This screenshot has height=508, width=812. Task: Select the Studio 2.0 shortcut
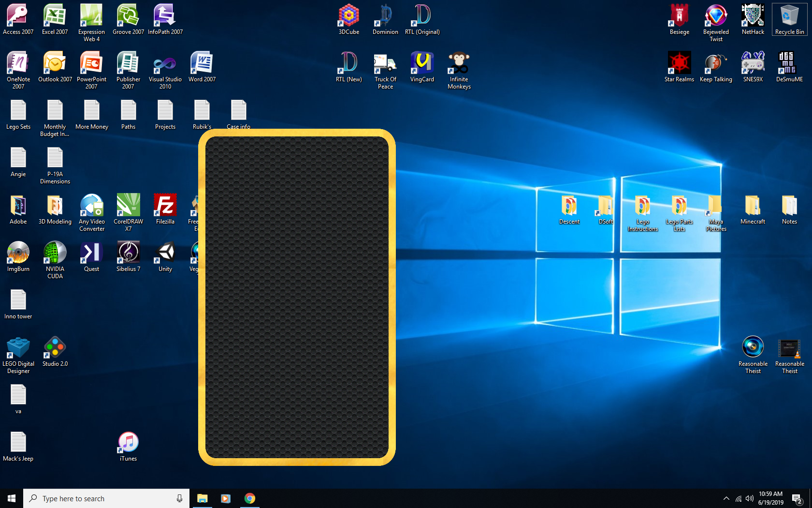[55, 351]
